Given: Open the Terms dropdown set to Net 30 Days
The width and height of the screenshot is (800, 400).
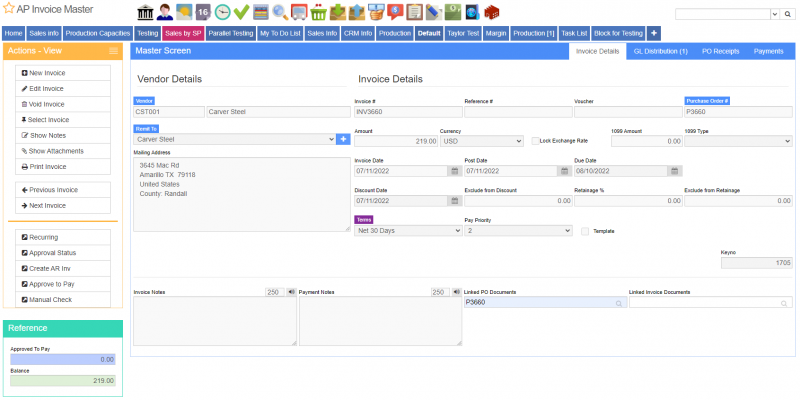Looking at the screenshot, I should (x=407, y=230).
